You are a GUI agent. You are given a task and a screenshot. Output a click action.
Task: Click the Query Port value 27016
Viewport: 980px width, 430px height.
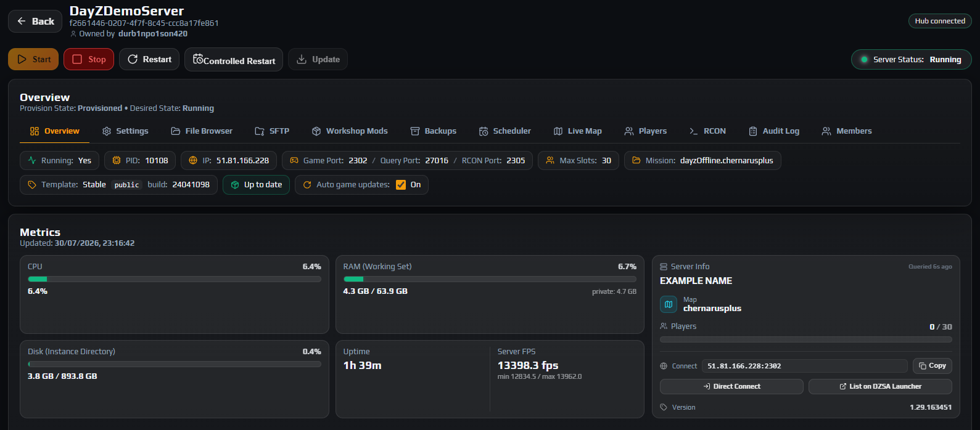[437, 161]
